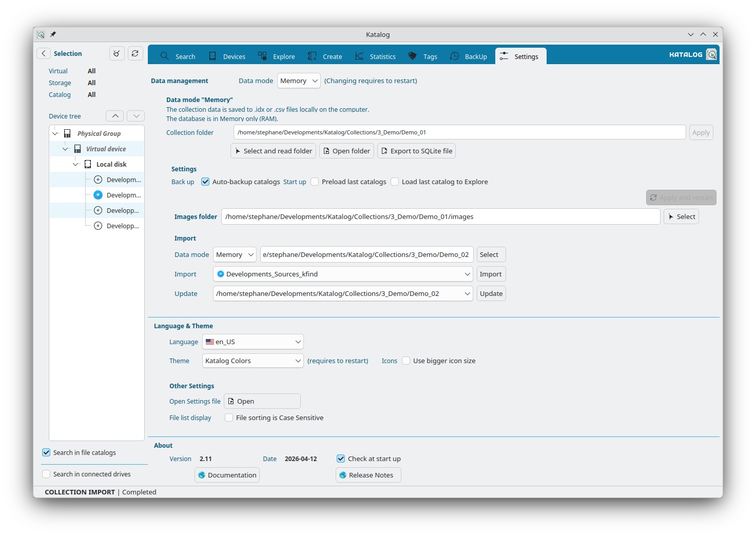Click the up arrow above the Device tree
The image size is (756, 537).
[x=114, y=115]
